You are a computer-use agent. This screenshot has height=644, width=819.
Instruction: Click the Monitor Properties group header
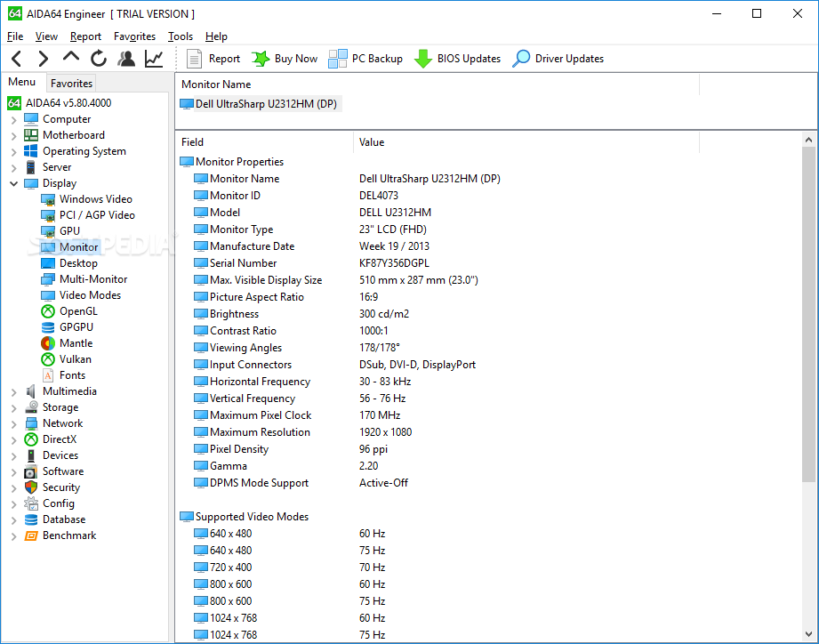231,162
